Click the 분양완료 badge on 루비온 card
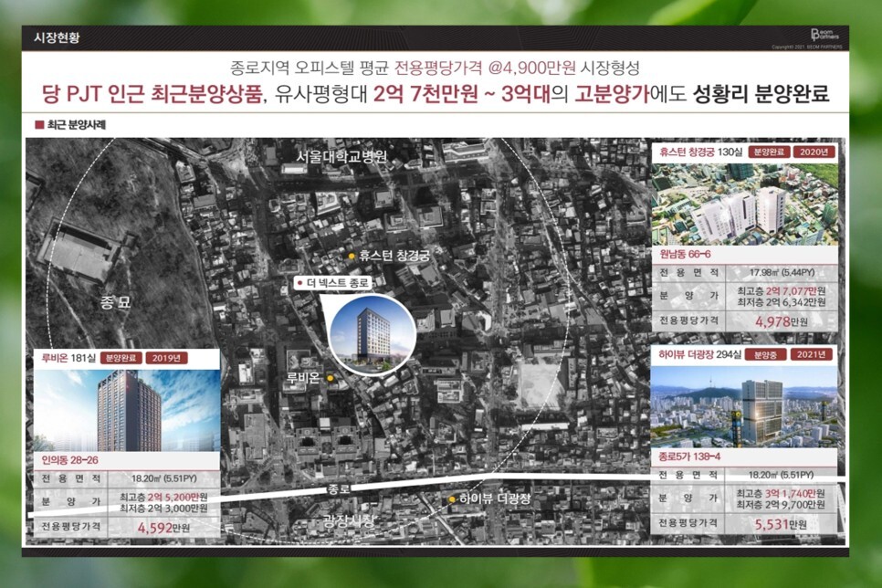The image size is (882, 588). pos(121,358)
